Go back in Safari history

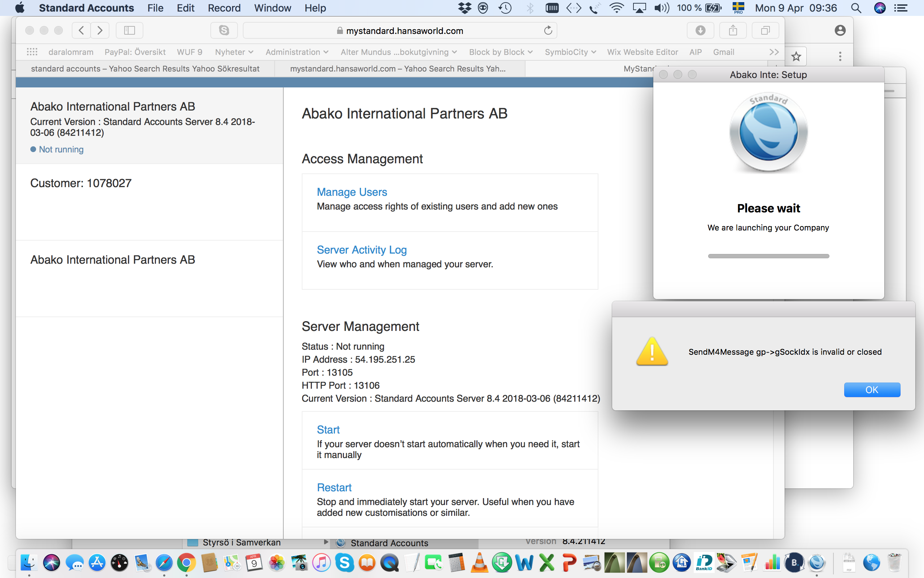tap(81, 30)
